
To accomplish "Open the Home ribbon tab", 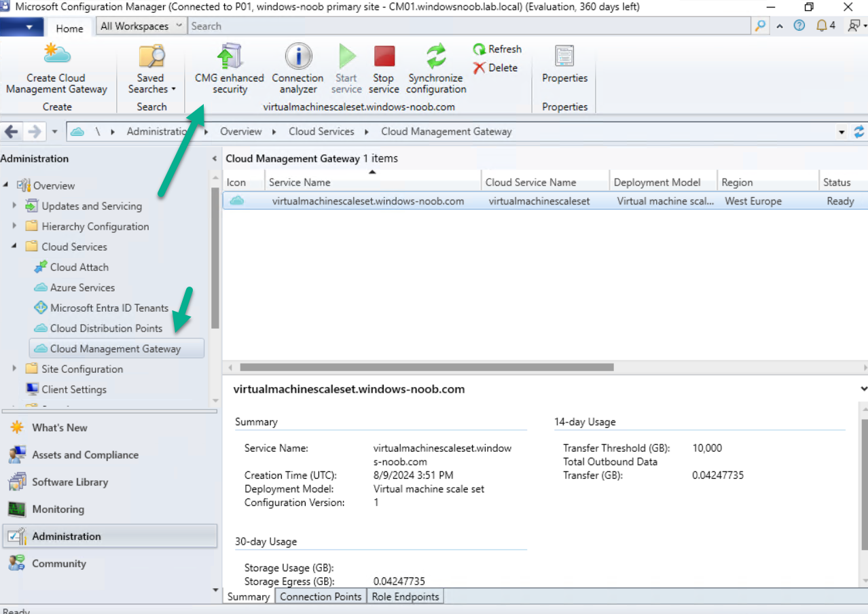I will (x=69, y=28).
